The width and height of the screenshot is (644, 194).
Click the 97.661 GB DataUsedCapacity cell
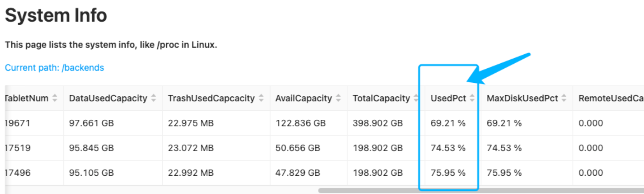coord(91,124)
